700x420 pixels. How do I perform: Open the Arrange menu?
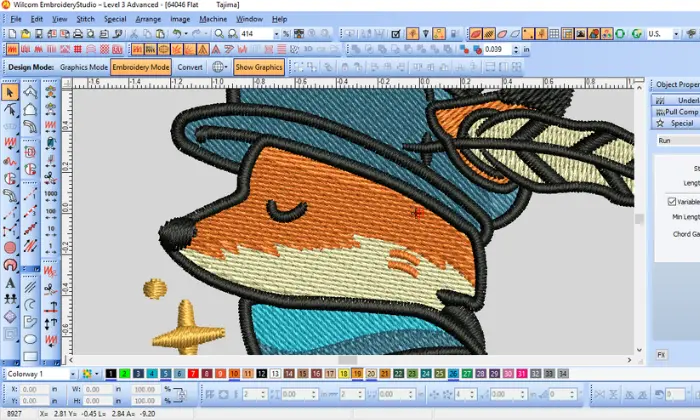[148, 19]
